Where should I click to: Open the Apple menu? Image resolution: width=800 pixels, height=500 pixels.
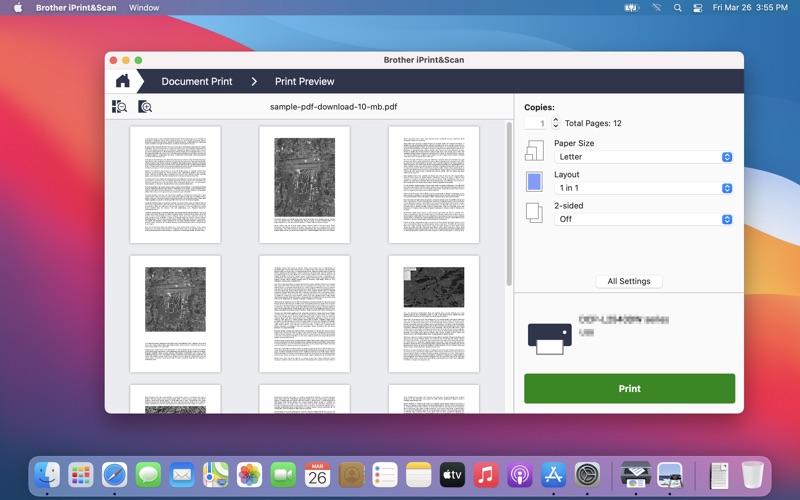(x=18, y=8)
